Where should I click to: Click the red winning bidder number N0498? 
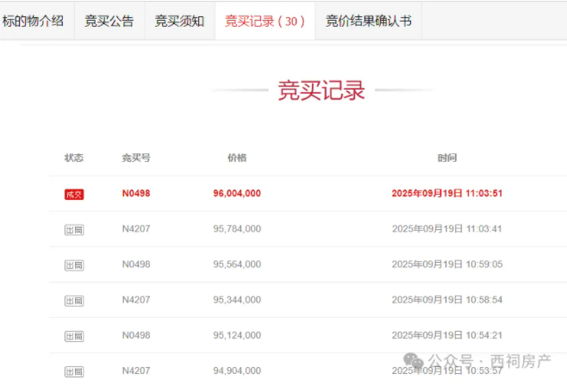(136, 194)
